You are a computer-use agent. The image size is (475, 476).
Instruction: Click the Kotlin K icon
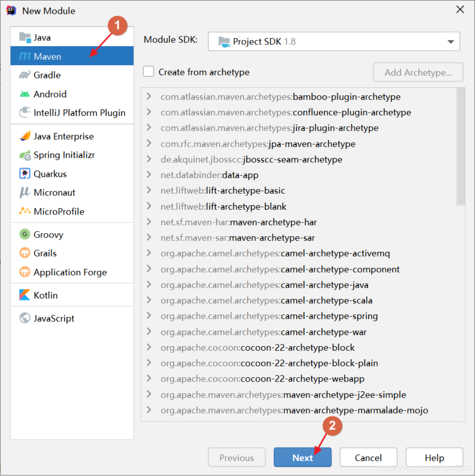click(x=25, y=295)
